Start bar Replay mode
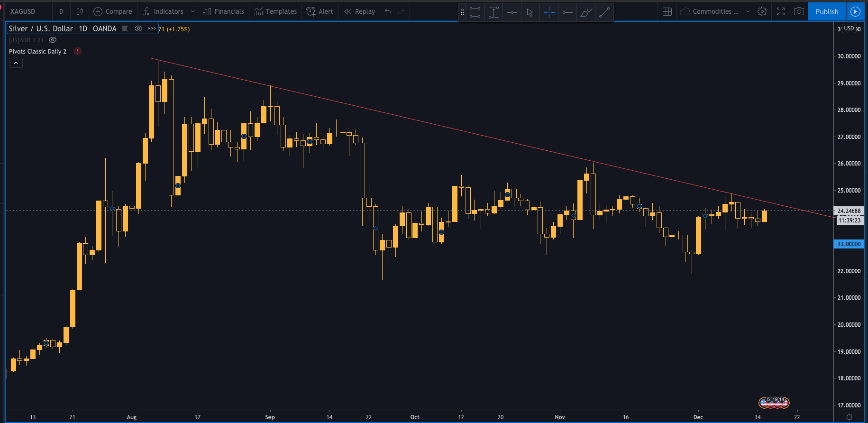This screenshot has height=423, width=868. point(359,11)
